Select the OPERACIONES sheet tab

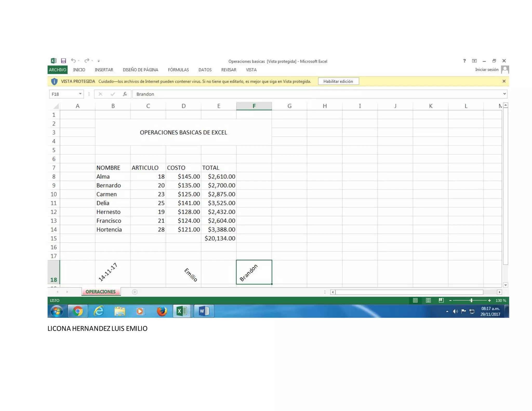click(x=101, y=292)
